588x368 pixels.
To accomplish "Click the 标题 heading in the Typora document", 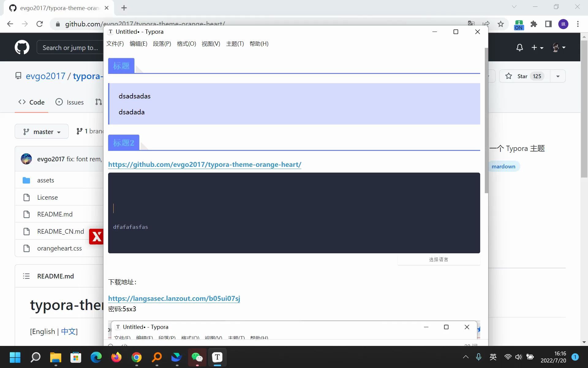I will tap(121, 66).
